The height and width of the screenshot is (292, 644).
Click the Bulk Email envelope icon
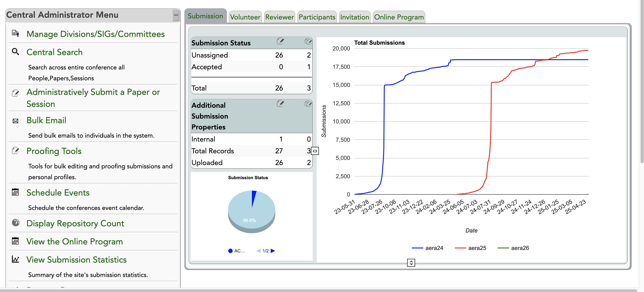pos(15,121)
